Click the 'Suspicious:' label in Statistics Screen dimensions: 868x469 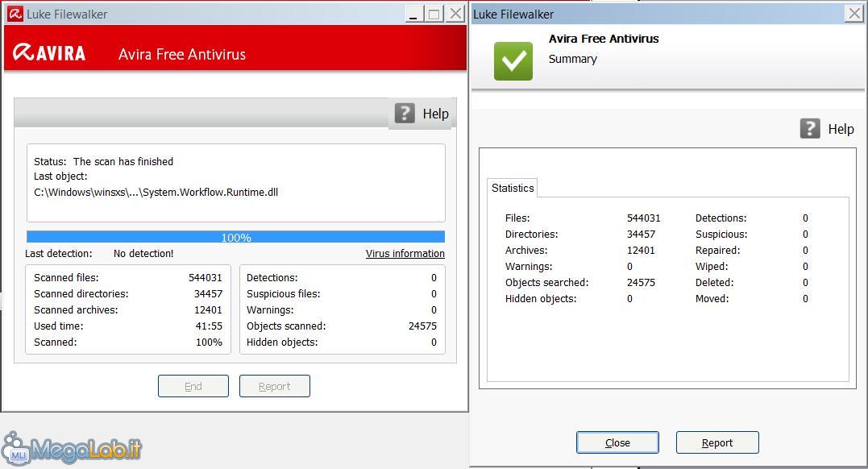721,234
